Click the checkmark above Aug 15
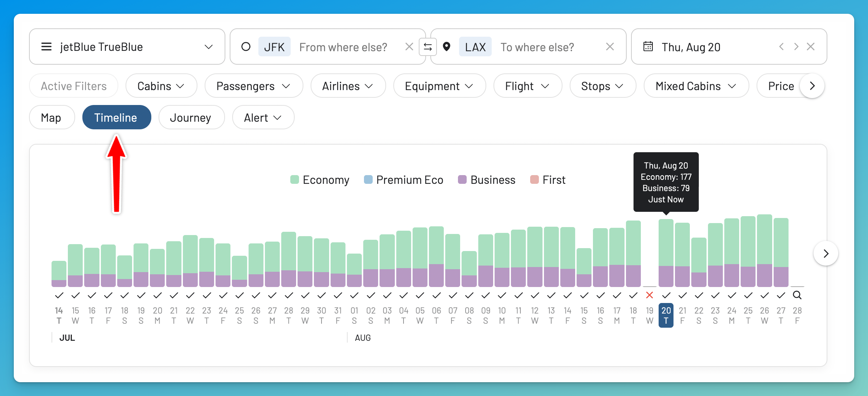Screen dimensions: 868x396 (584, 295)
